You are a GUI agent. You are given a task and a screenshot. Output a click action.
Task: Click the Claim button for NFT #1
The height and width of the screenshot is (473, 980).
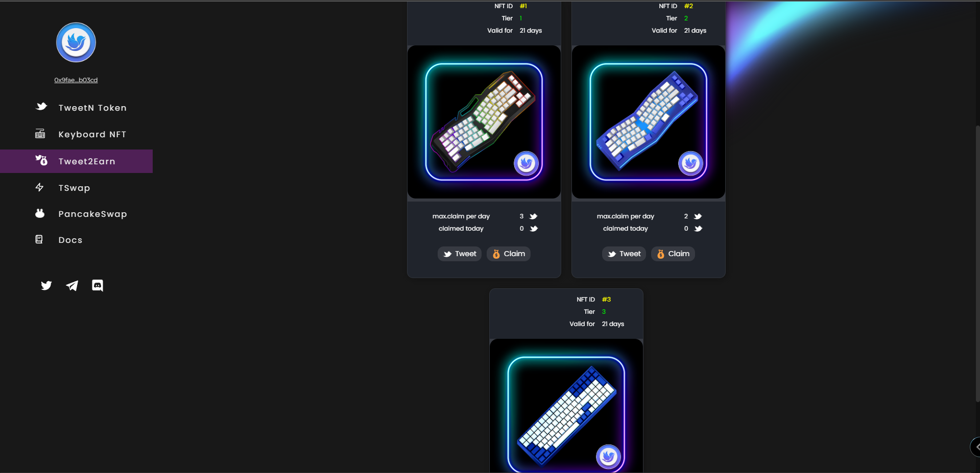509,254
